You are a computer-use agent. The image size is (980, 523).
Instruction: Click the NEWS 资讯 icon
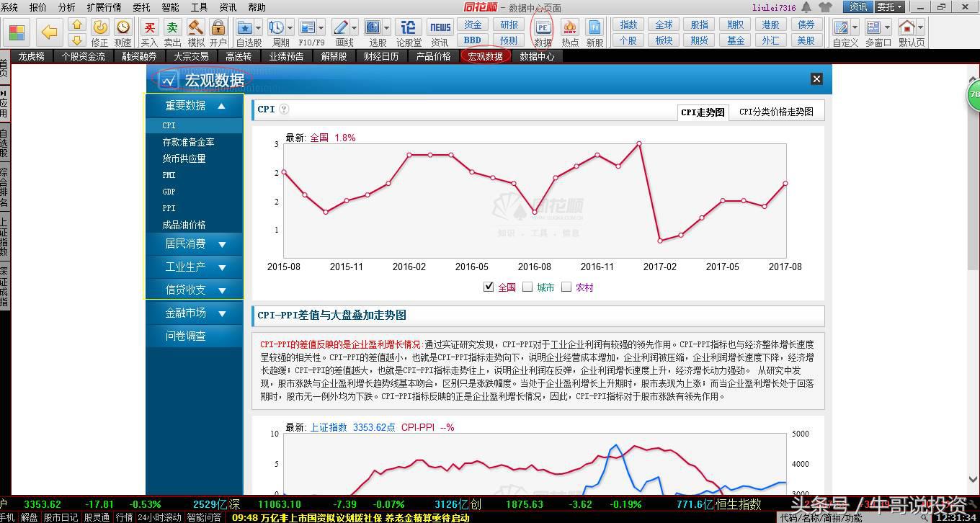(440, 29)
